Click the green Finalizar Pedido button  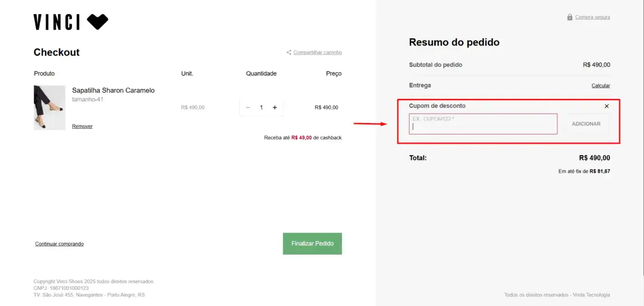click(312, 244)
